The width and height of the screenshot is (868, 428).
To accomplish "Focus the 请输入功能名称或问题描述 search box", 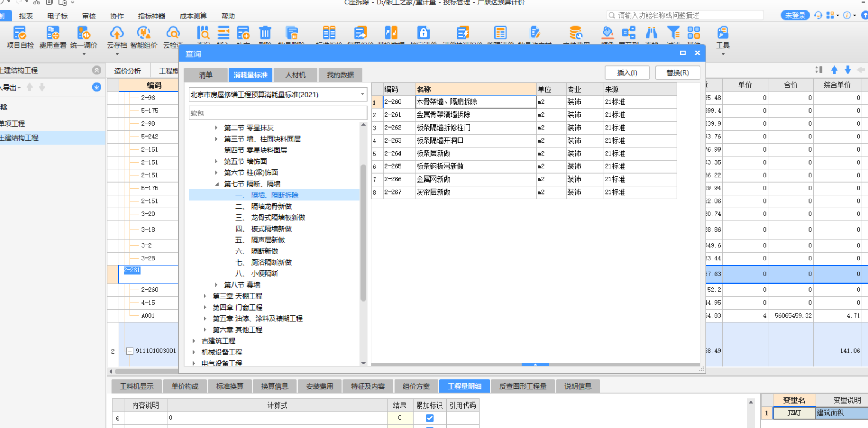I will pyautogui.click(x=685, y=15).
